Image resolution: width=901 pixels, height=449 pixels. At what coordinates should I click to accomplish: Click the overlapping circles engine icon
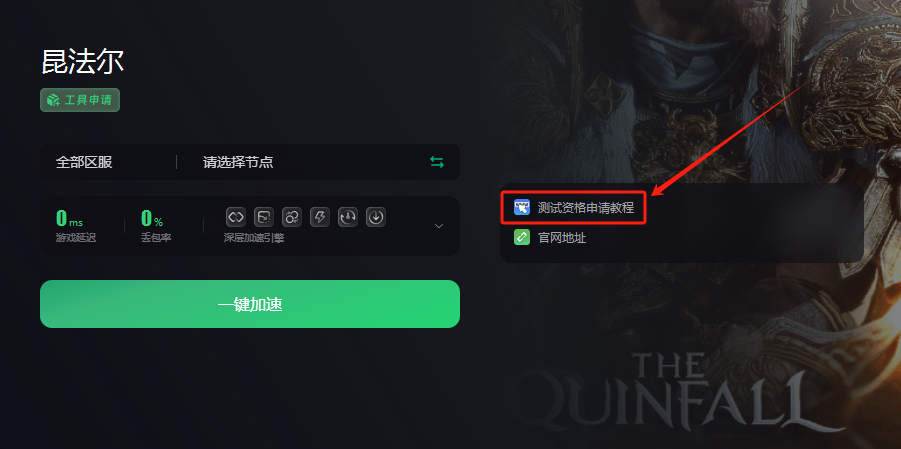coord(292,217)
